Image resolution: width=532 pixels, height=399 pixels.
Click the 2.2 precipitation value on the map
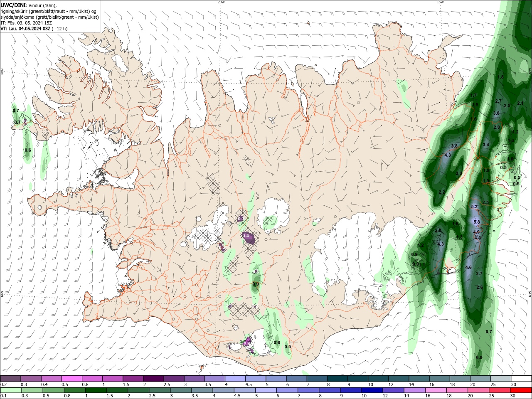click(x=442, y=192)
